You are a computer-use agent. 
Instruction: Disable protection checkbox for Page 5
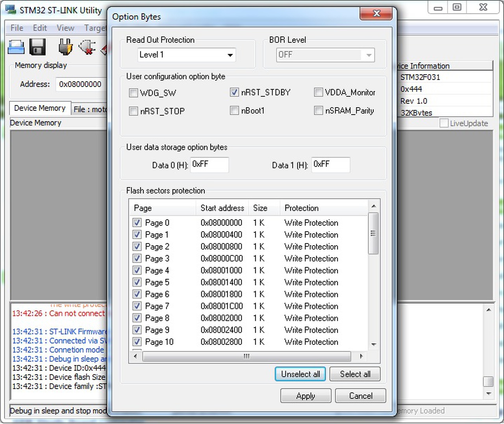137,282
